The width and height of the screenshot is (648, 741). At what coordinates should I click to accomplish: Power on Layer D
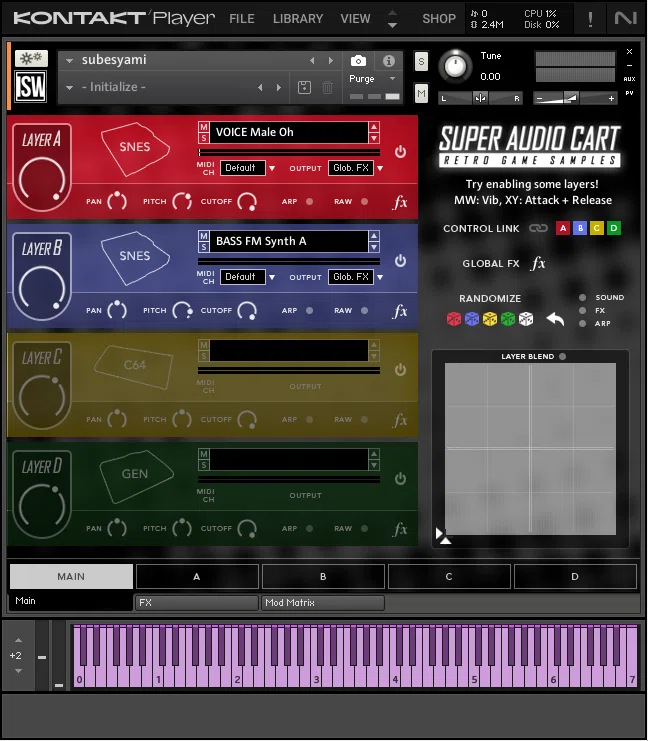pyautogui.click(x=400, y=479)
